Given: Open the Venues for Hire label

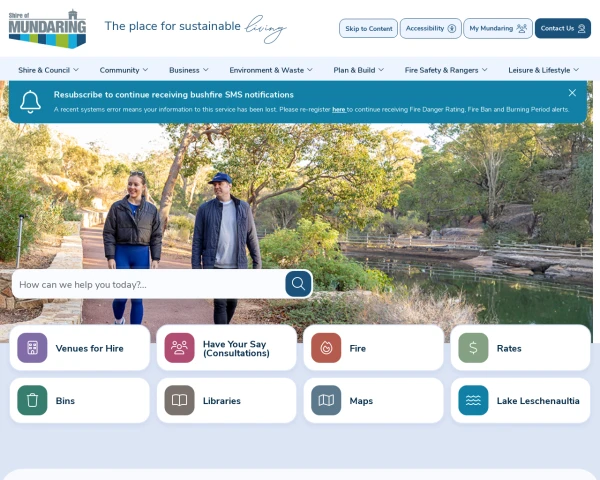Looking at the screenshot, I should (x=90, y=348).
